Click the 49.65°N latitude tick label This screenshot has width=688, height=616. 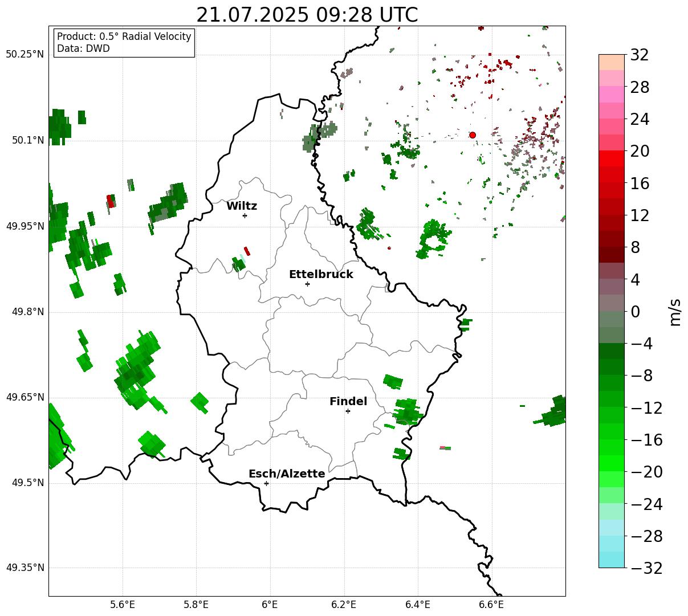[x=25, y=397]
